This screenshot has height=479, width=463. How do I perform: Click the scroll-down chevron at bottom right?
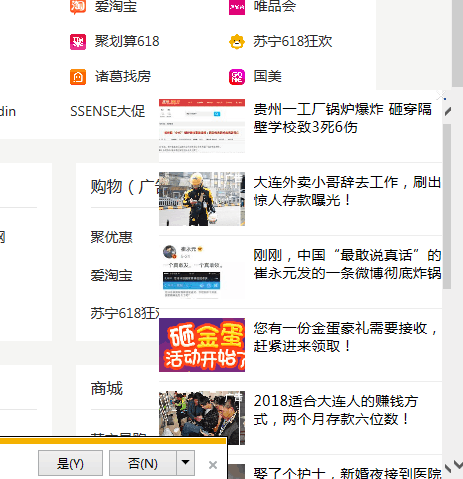click(x=458, y=464)
